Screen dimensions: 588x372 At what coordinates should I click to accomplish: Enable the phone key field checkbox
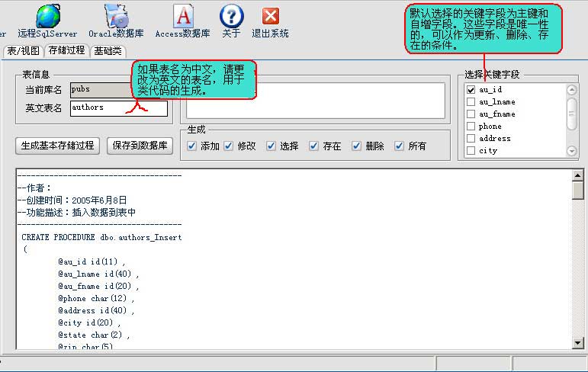click(x=471, y=127)
